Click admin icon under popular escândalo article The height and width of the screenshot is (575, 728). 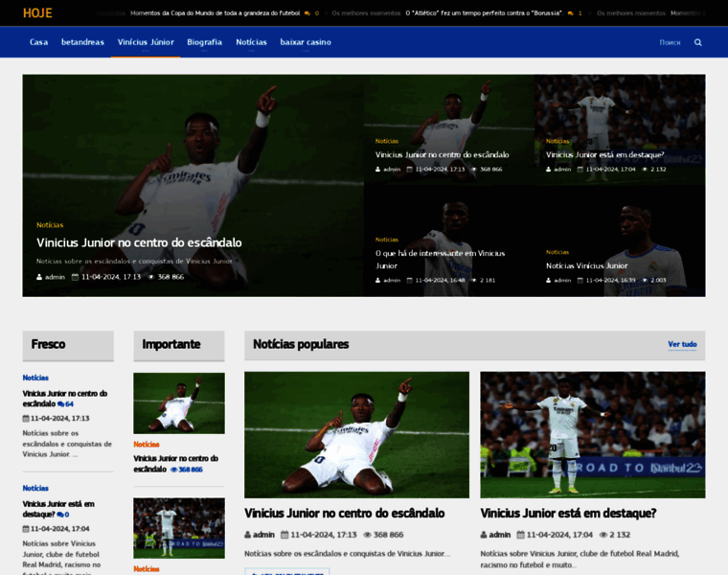point(247,535)
